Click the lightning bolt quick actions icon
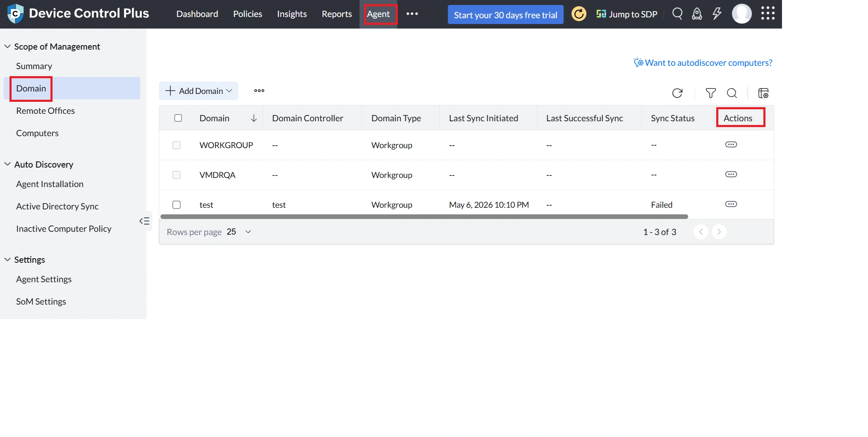Viewport: 868px width, 437px height. tap(717, 14)
